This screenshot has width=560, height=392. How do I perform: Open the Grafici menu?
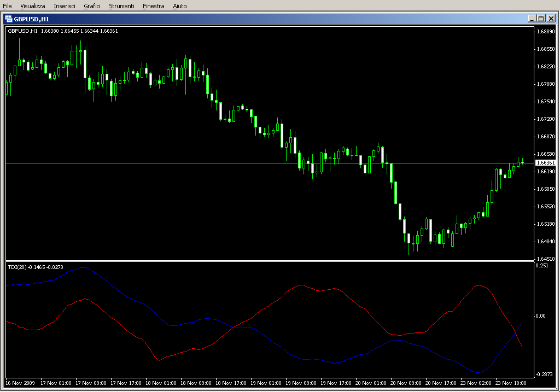pyautogui.click(x=92, y=6)
